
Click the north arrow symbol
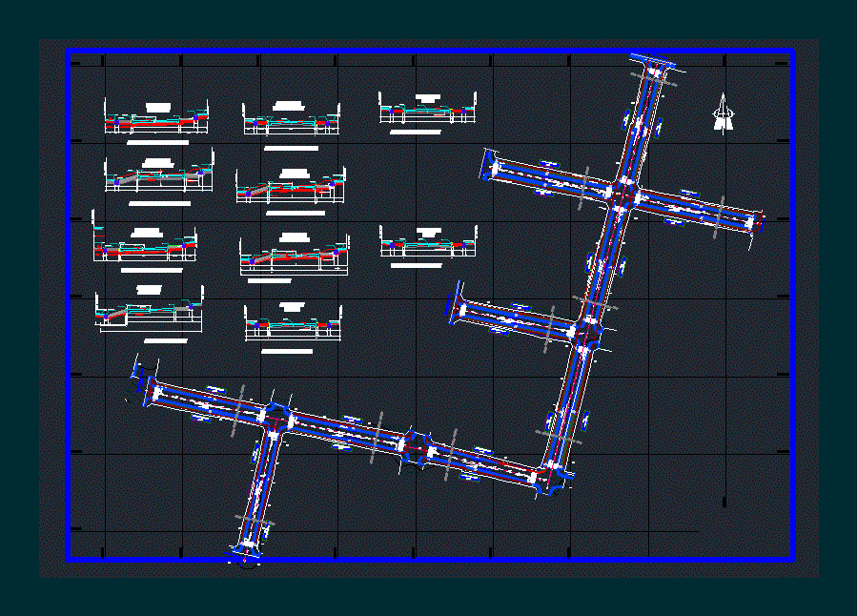click(725, 114)
